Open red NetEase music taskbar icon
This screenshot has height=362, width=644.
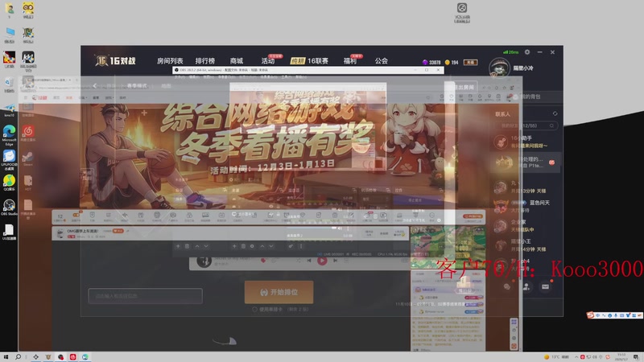[x=72, y=357]
